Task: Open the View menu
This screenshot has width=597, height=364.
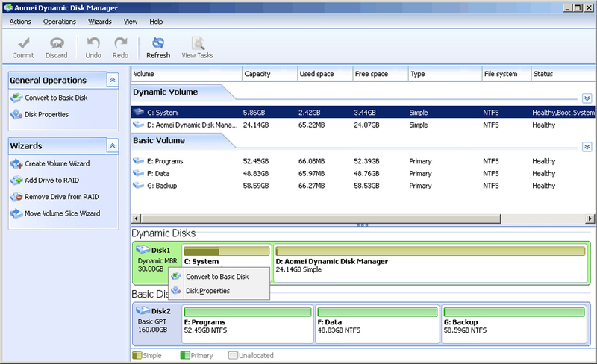Action: tap(131, 22)
